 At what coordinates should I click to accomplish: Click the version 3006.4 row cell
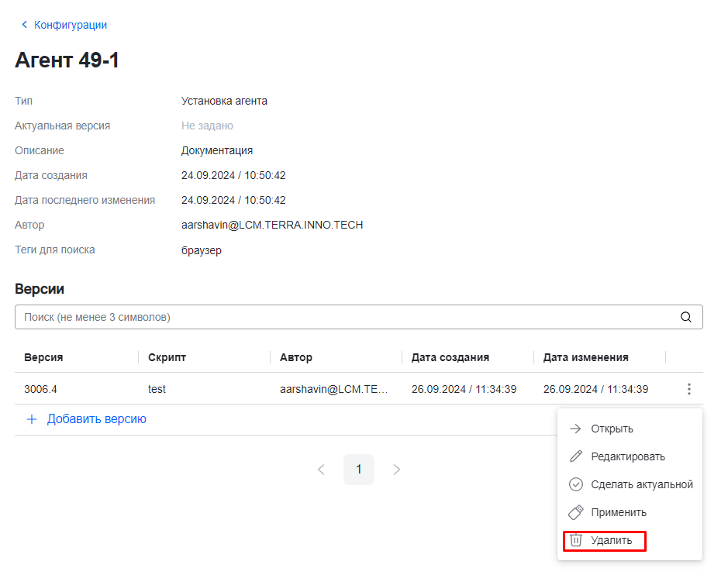[x=40, y=389]
